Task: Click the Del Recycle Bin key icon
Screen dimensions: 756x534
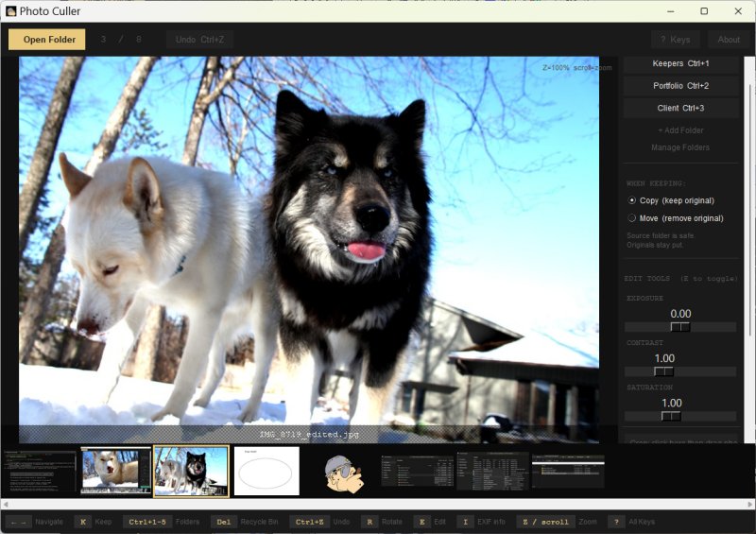Action: coord(223,522)
